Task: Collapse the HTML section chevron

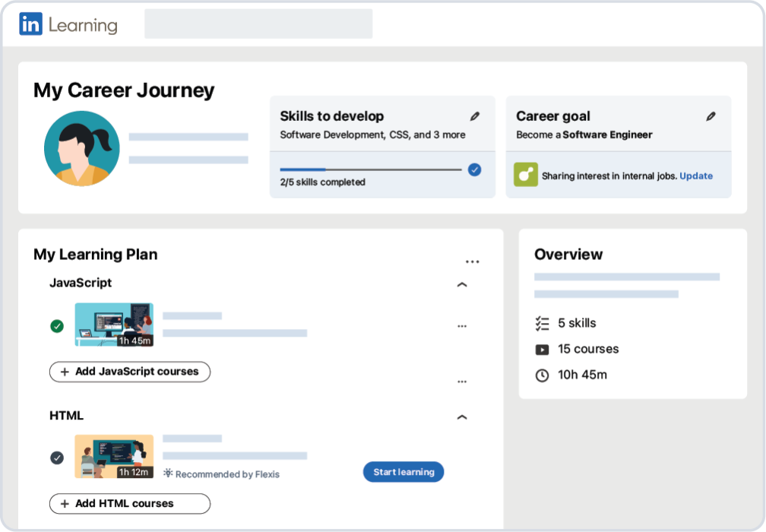Action: (462, 416)
